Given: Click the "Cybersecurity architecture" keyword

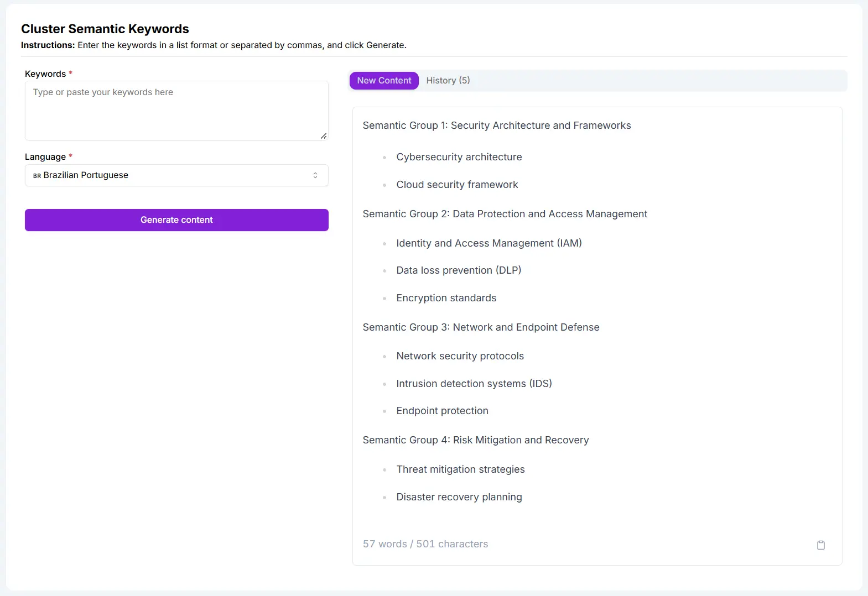Looking at the screenshot, I should coord(459,157).
